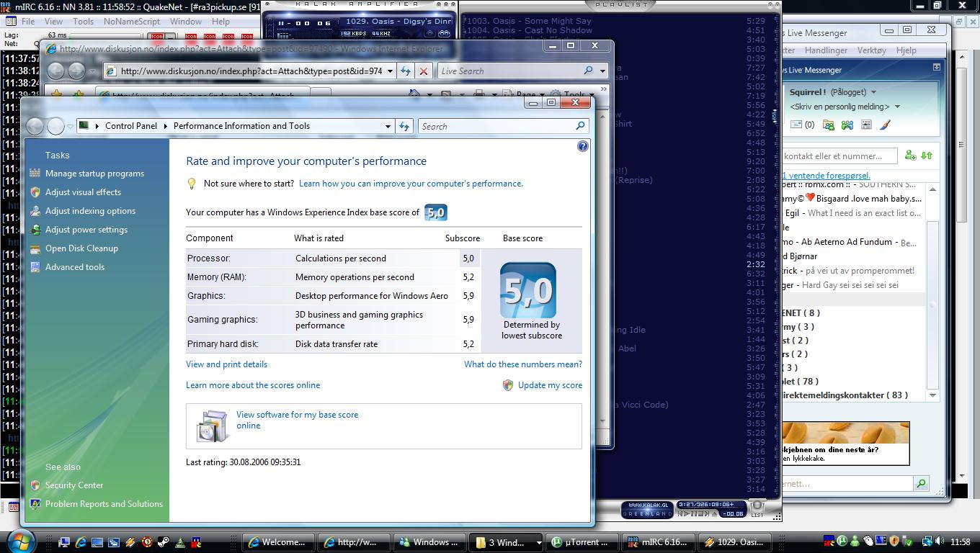Click taskbar volume speaker icon
Viewport: 980px width, 553px height.
[939, 541]
